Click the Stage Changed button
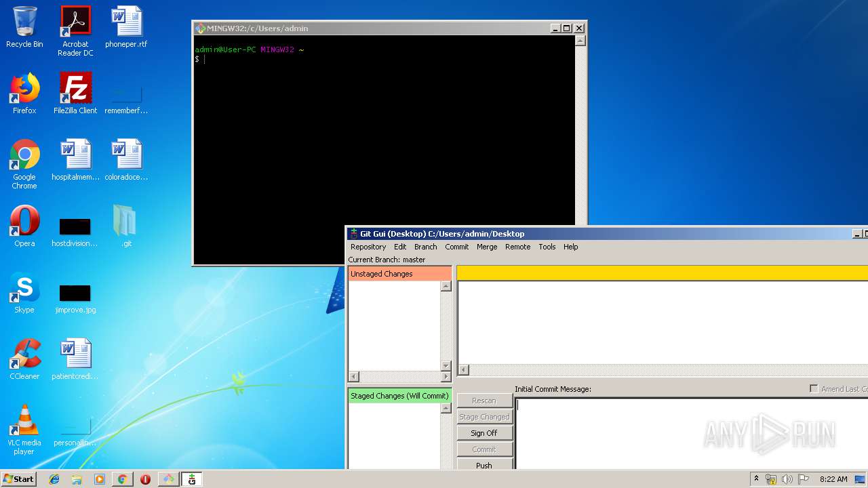The width and height of the screenshot is (868, 488). tap(484, 417)
